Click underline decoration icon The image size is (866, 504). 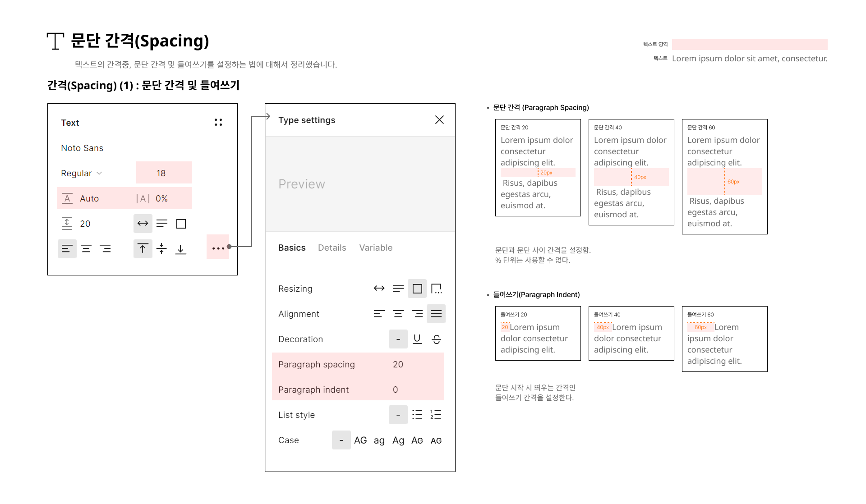(417, 339)
